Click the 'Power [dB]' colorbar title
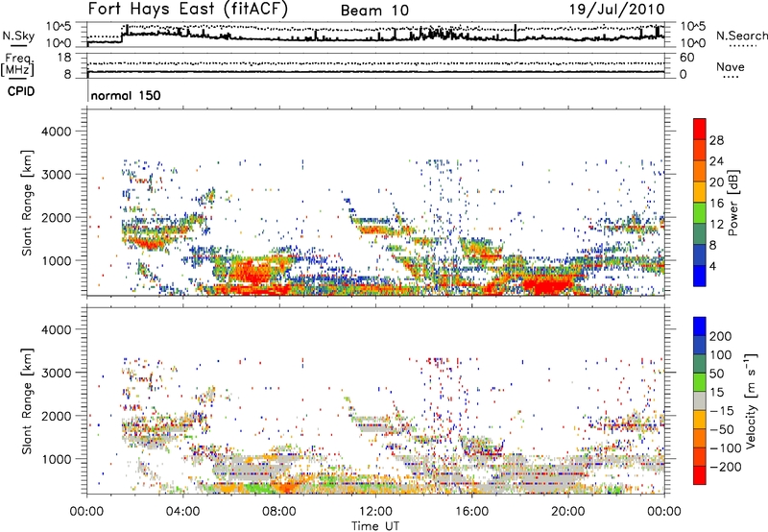This screenshot has width=768, height=532. (x=732, y=203)
